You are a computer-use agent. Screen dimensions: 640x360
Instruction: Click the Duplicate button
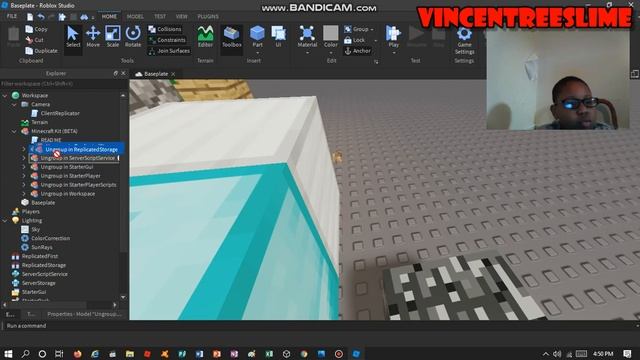41,51
